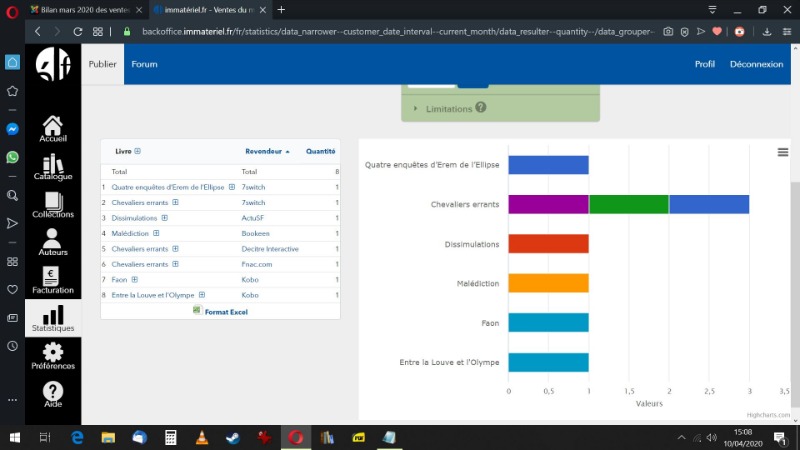800x450 pixels.
Task: Open the Auteurs section
Action: pyautogui.click(x=53, y=241)
